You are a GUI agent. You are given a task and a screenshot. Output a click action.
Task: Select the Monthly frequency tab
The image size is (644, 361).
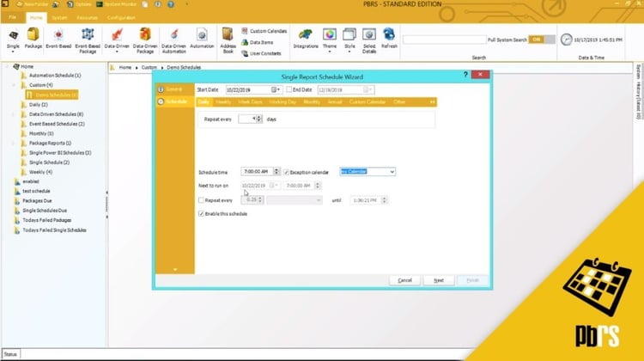(312, 102)
